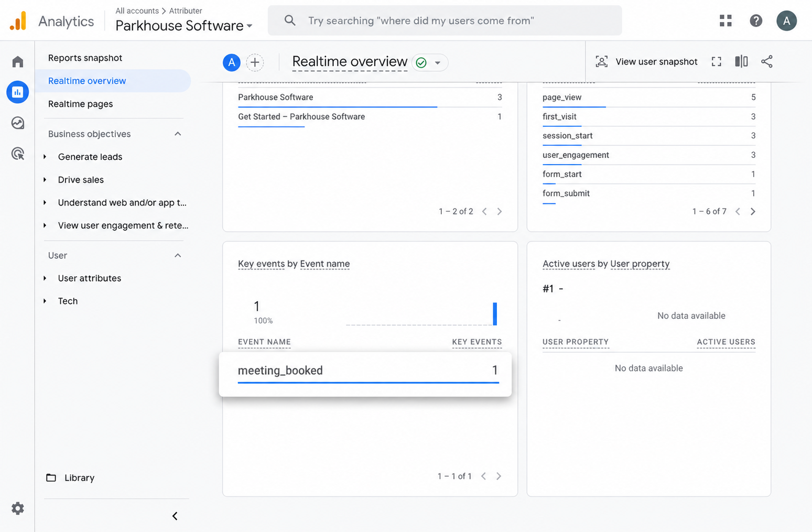Select the form_submit event row
Screen dimensions: 812x532
(649, 193)
